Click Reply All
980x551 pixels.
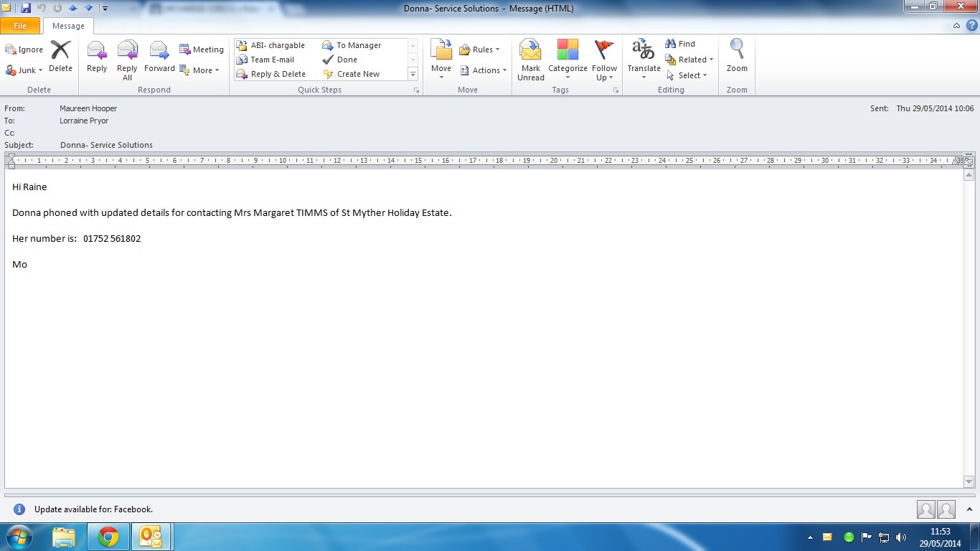[x=127, y=60]
